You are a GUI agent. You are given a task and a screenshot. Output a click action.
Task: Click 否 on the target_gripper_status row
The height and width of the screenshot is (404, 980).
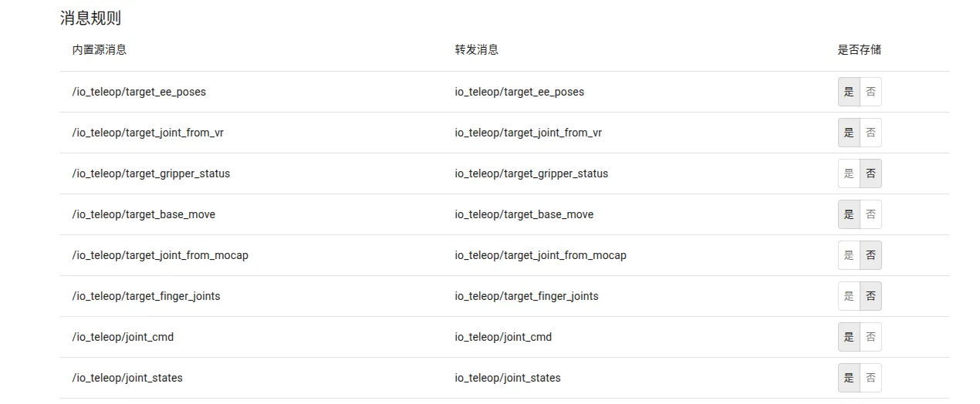tap(870, 173)
